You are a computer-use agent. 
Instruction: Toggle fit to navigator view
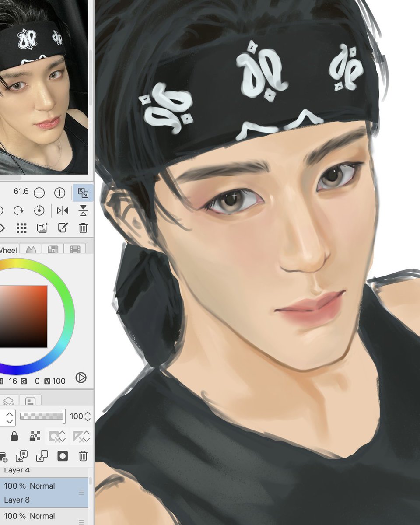83,192
